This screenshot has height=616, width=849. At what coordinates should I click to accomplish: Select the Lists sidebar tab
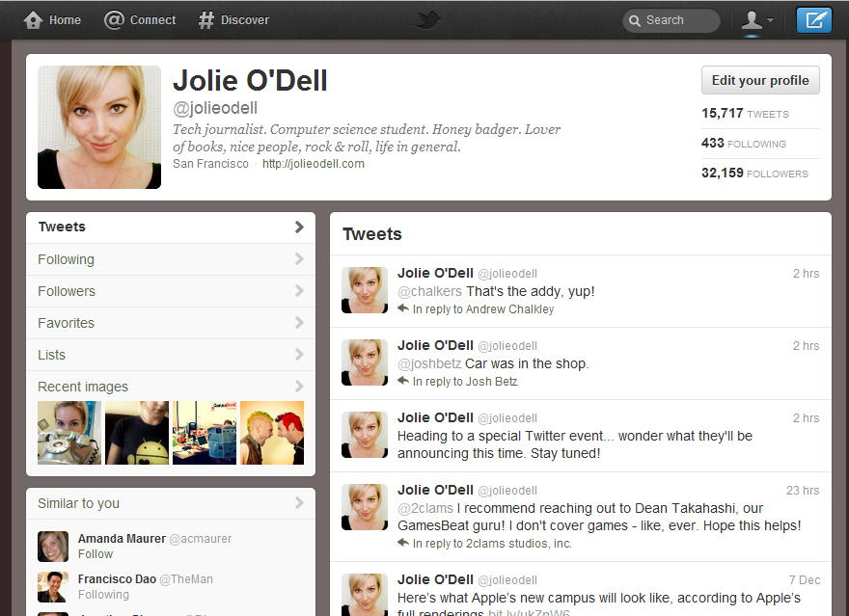[171, 355]
